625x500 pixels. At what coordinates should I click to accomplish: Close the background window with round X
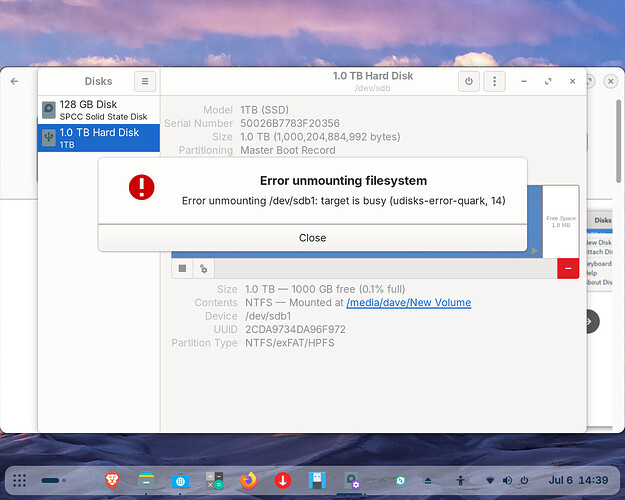(610, 81)
